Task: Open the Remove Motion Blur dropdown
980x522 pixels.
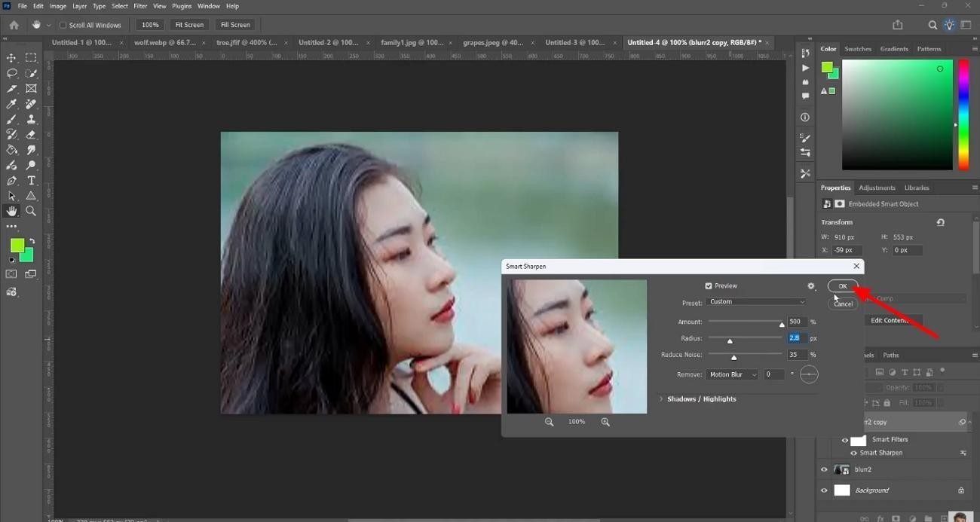Action: 732,374
